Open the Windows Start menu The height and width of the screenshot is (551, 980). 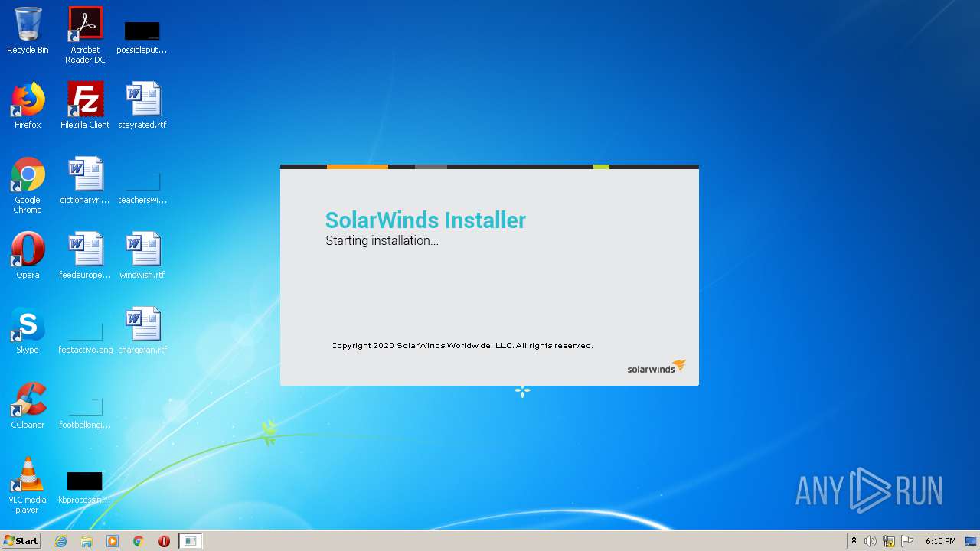pos(21,541)
